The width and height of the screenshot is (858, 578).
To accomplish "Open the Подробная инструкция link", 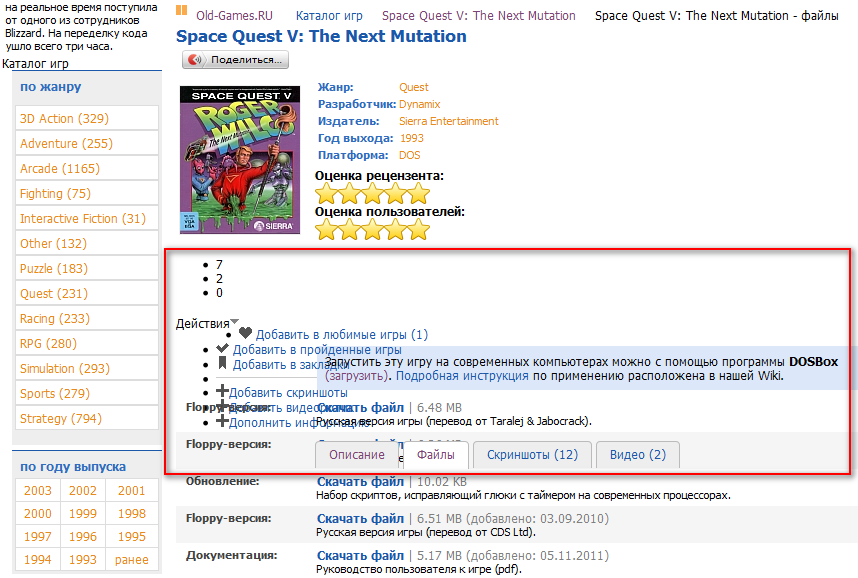I will point(461,376).
